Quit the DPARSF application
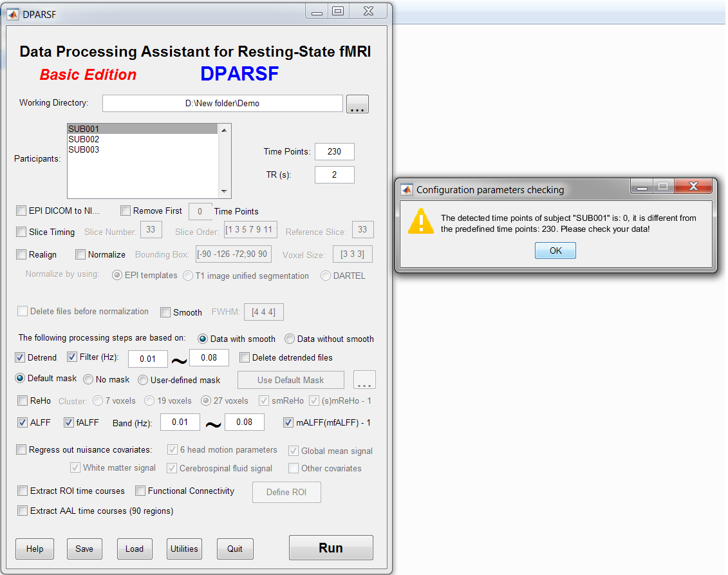This screenshot has width=728, height=575. [235, 549]
